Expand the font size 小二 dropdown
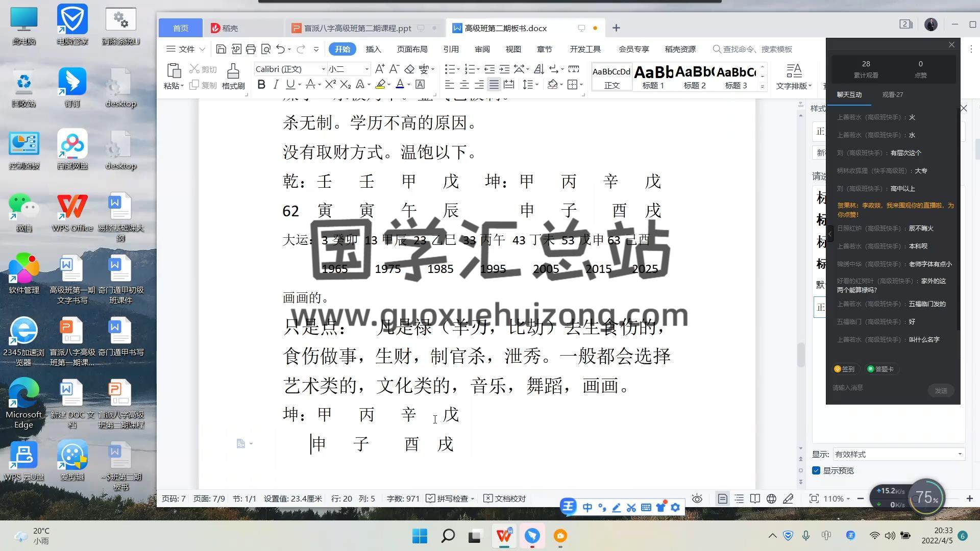 tap(366, 69)
